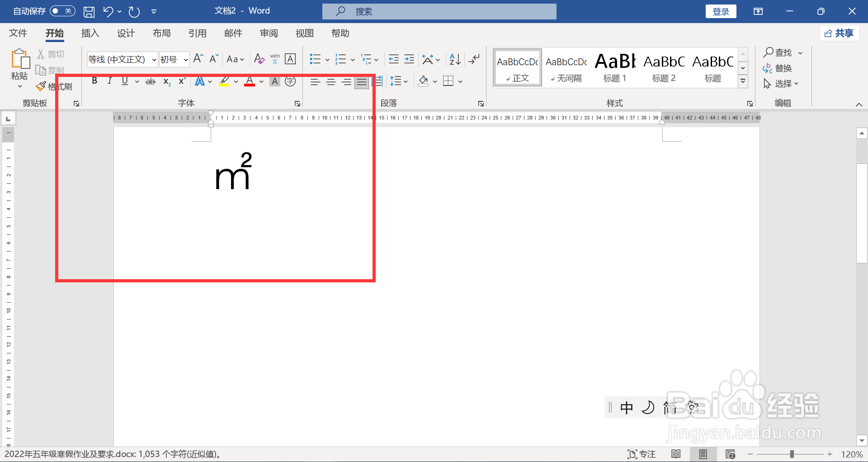Open the Design (设计) tab

(126, 33)
